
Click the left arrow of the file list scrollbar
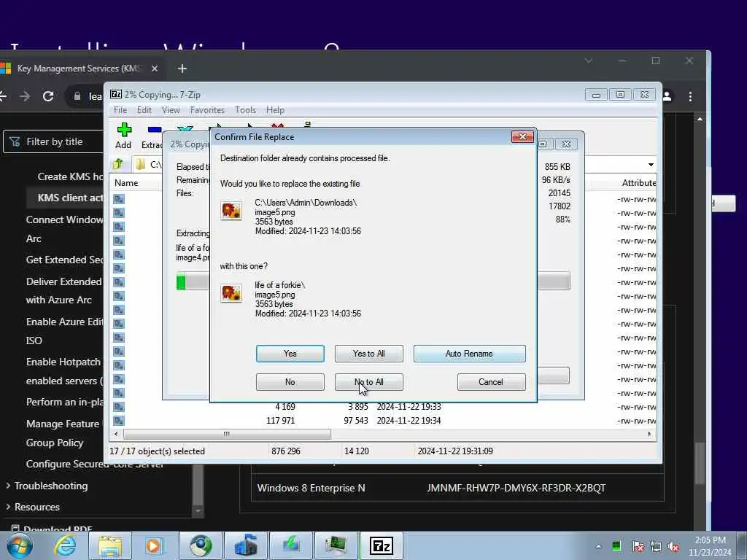[x=116, y=435]
